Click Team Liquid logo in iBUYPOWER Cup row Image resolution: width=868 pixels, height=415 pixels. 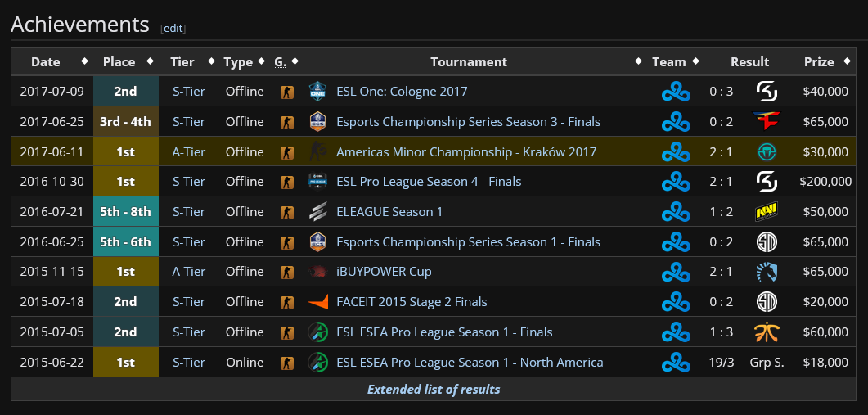[x=767, y=272]
